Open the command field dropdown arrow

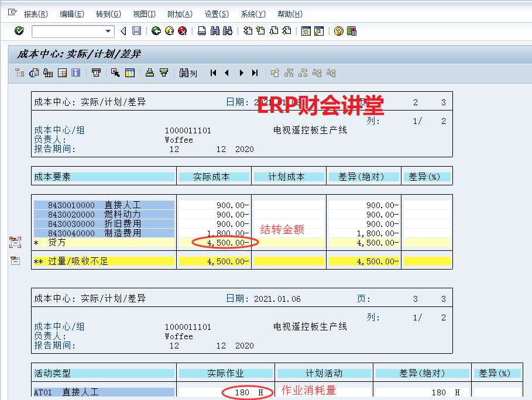point(108,31)
